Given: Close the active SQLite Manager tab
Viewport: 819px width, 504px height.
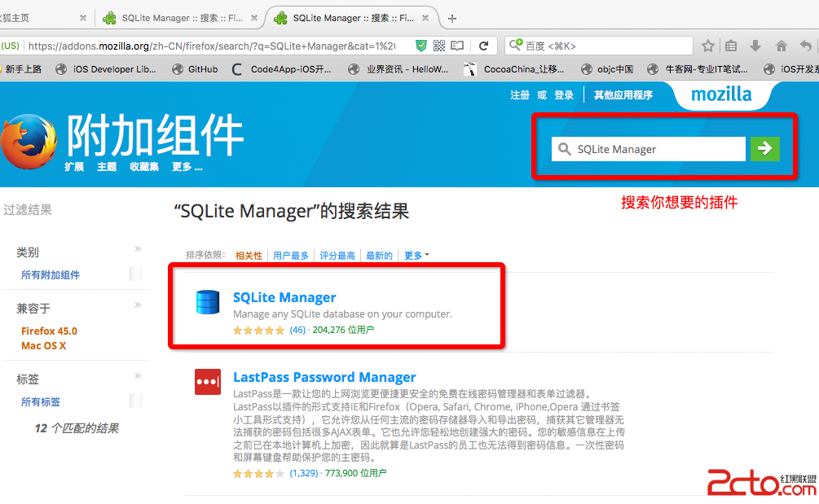Looking at the screenshot, I should [x=425, y=18].
